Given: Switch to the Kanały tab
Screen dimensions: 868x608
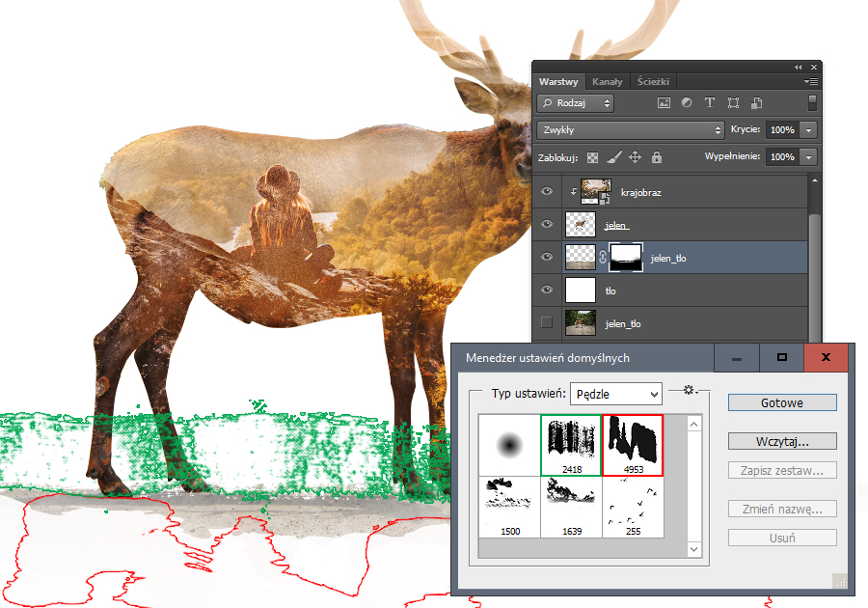Looking at the screenshot, I should (607, 82).
